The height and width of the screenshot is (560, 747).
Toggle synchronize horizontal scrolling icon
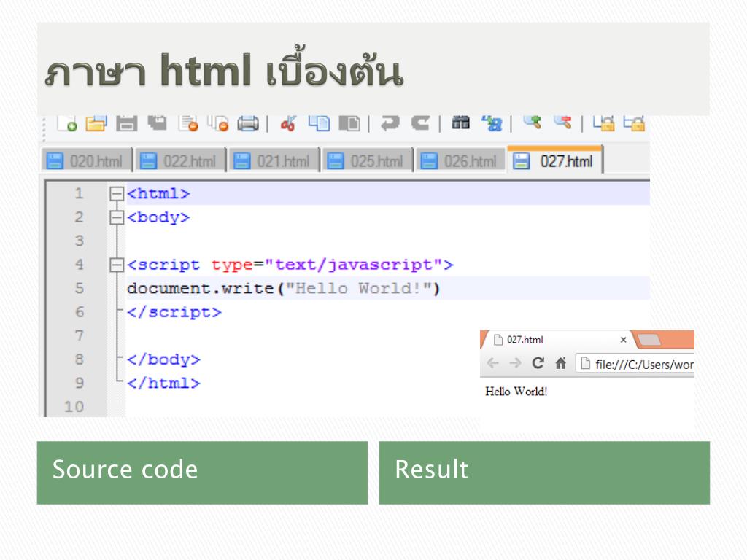[634, 123]
